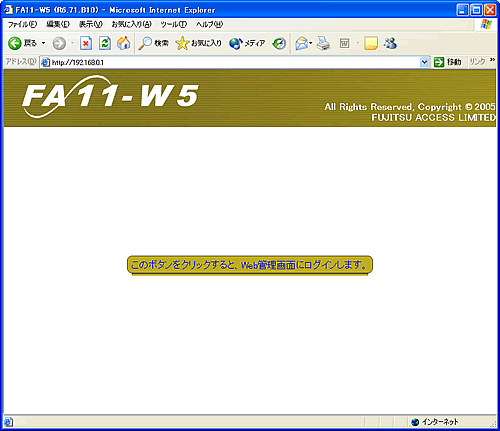The image size is (500, 431).
Task: Open the Messenger people icon
Action: [390, 43]
